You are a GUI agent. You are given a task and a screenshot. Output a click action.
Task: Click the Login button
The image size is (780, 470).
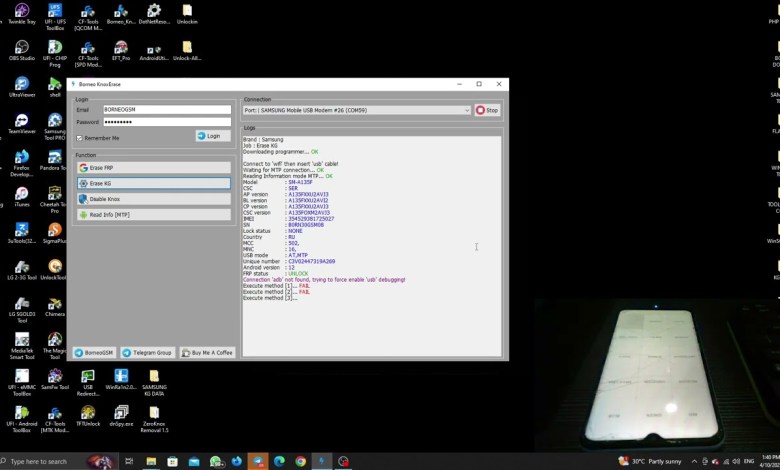point(213,136)
